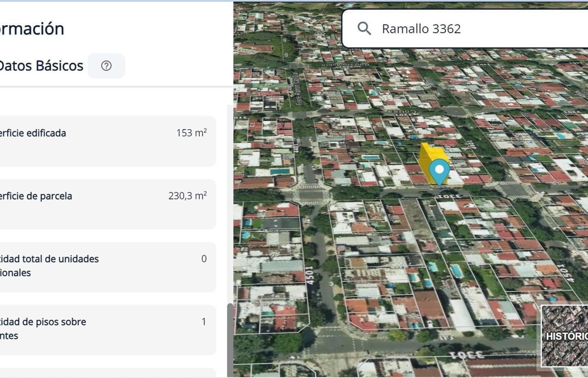Click the 3301 label at map bottom
This screenshot has width=588, height=378.
click(467, 355)
